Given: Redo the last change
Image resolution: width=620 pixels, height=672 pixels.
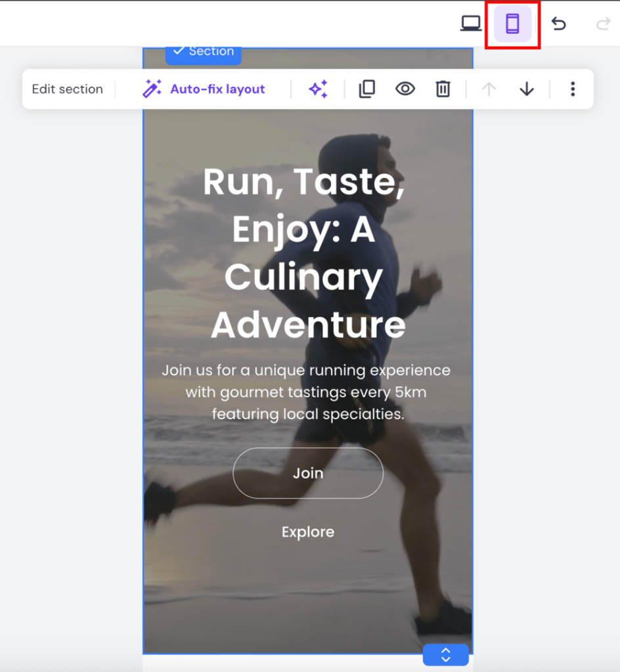Looking at the screenshot, I should click(x=602, y=24).
